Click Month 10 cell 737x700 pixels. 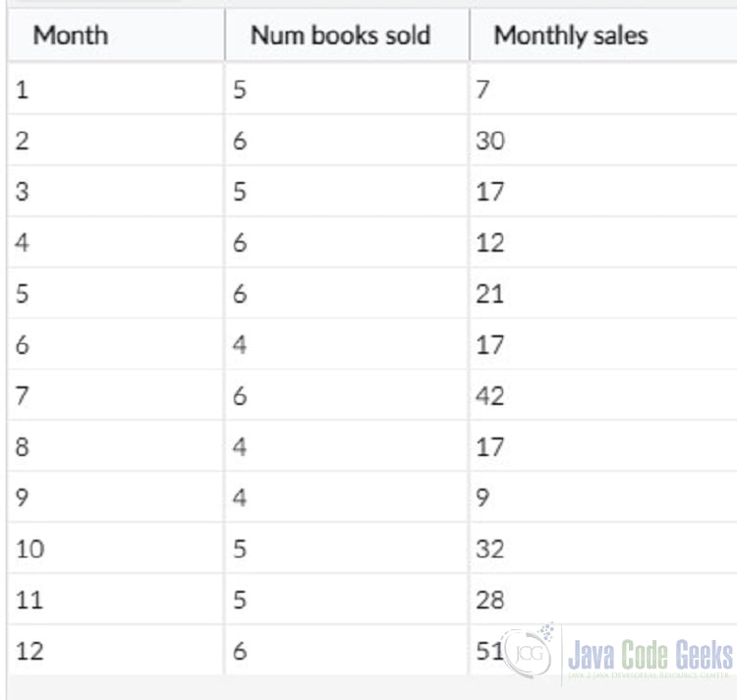click(x=116, y=549)
